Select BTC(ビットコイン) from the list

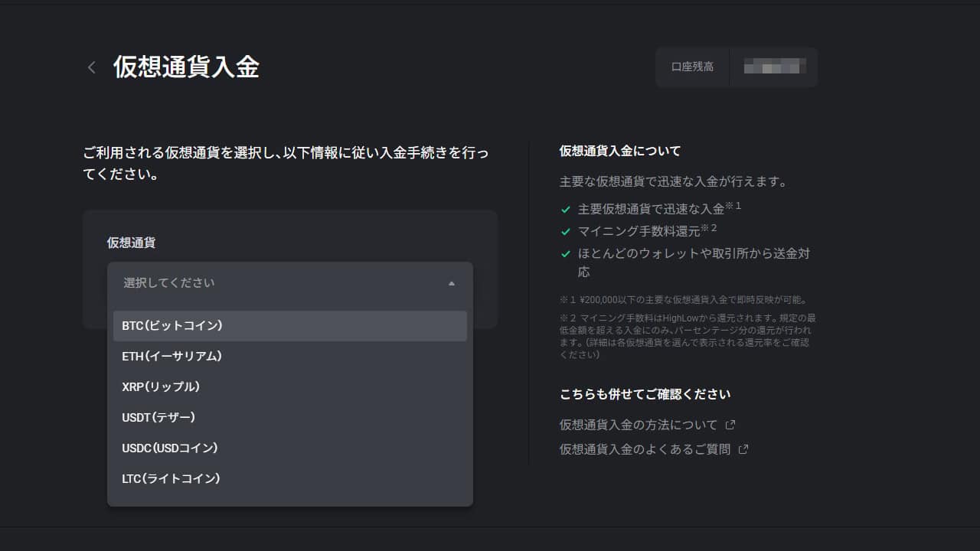[x=290, y=326]
